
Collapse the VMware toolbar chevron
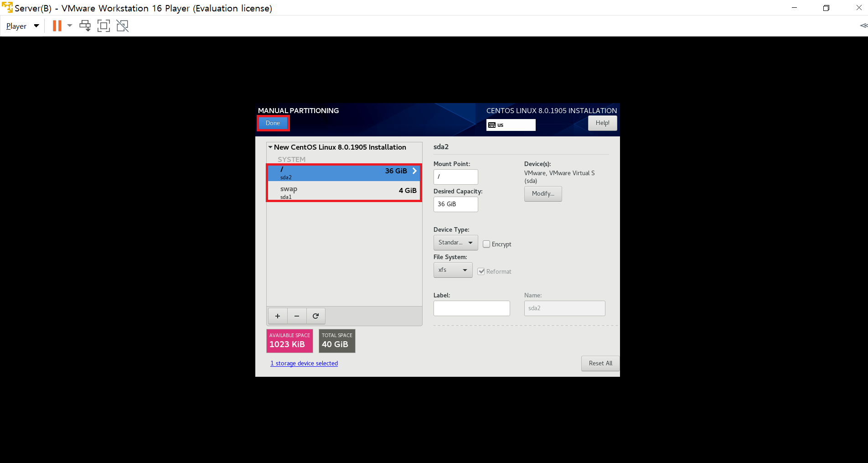click(x=863, y=26)
